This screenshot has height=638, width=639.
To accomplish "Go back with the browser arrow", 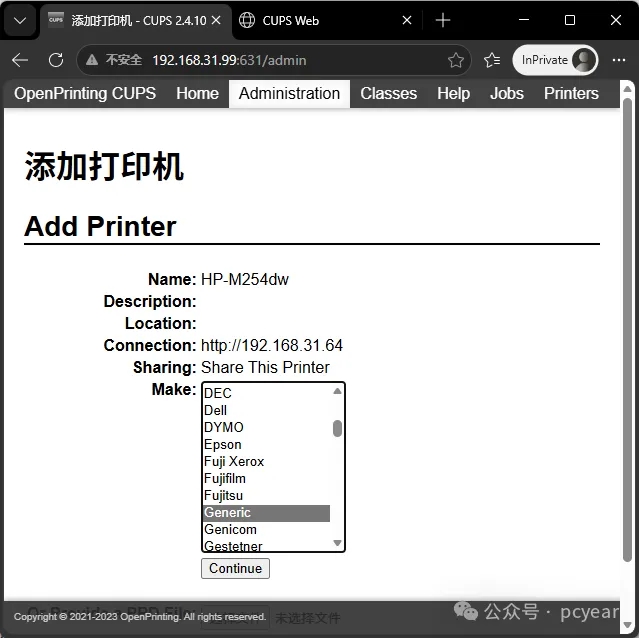I will pyautogui.click(x=20, y=60).
